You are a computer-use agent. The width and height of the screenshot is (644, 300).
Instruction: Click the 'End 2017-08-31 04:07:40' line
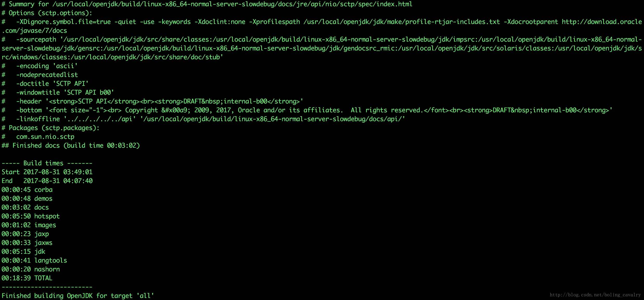click(x=47, y=181)
